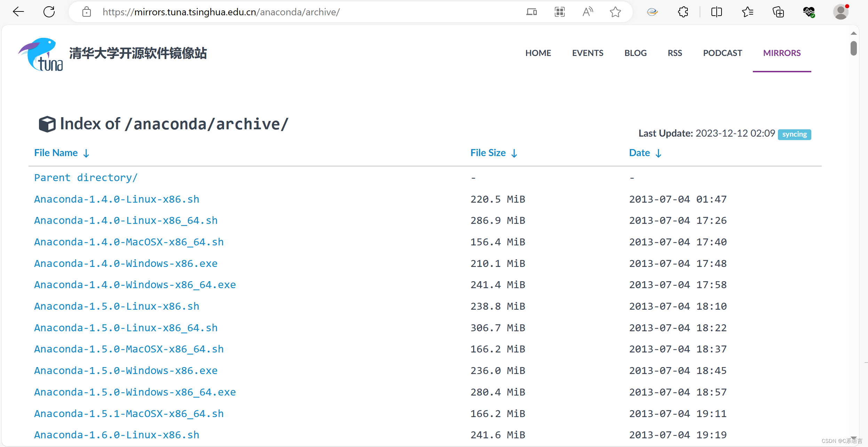This screenshot has height=447, width=868.
Task: Select the 241.6 MiB size cell
Action: [x=497, y=435]
